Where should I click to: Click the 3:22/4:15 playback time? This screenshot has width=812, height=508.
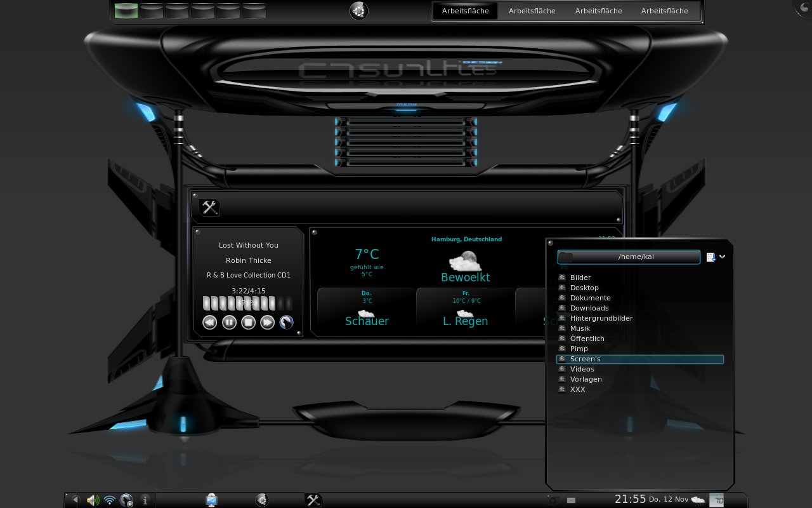pyautogui.click(x=249, y=291)
